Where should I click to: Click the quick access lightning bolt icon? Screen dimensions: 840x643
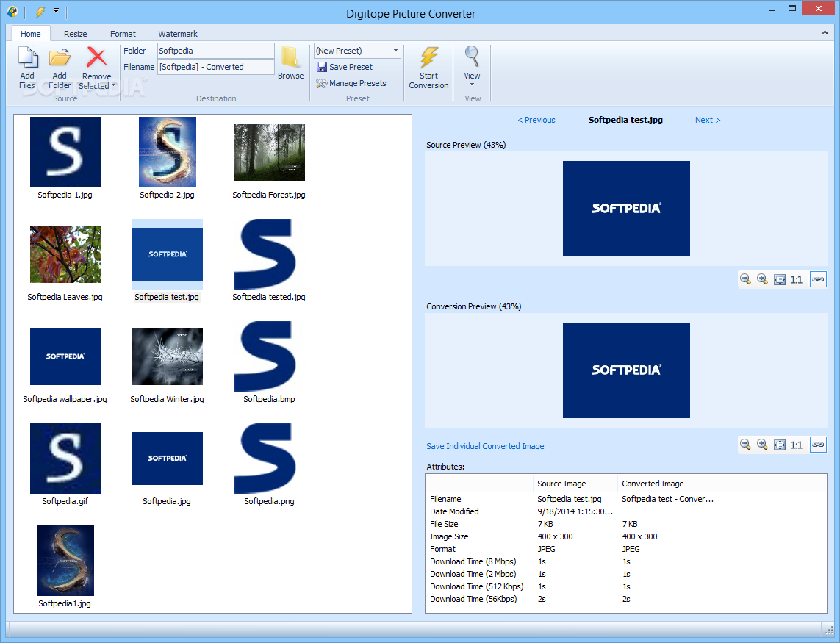[x=40, y=11]
